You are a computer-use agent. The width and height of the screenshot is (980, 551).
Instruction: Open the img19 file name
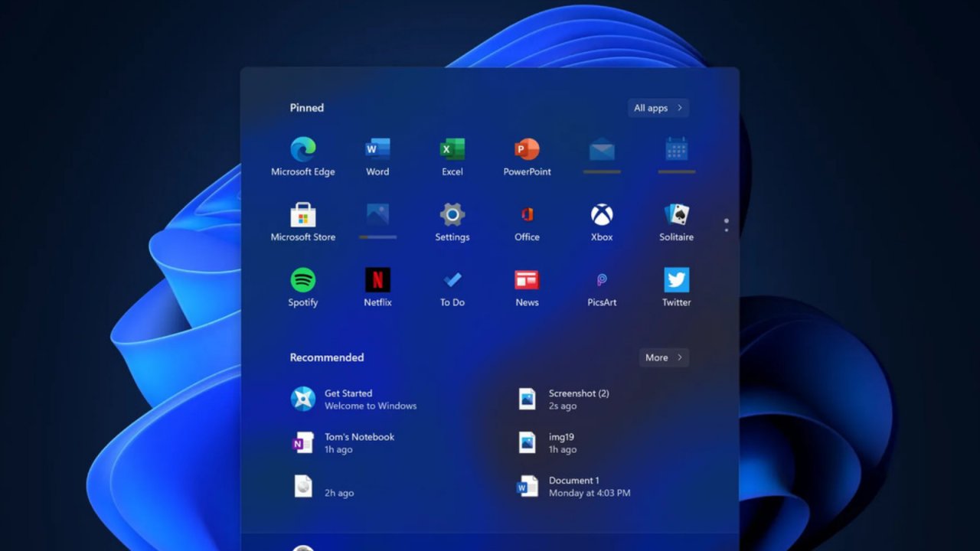click(x=561, y=437)
